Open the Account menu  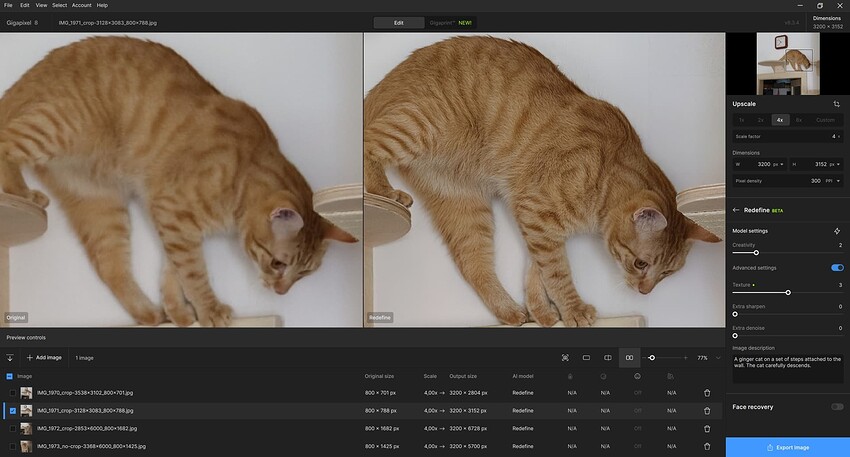coord(81,5)
